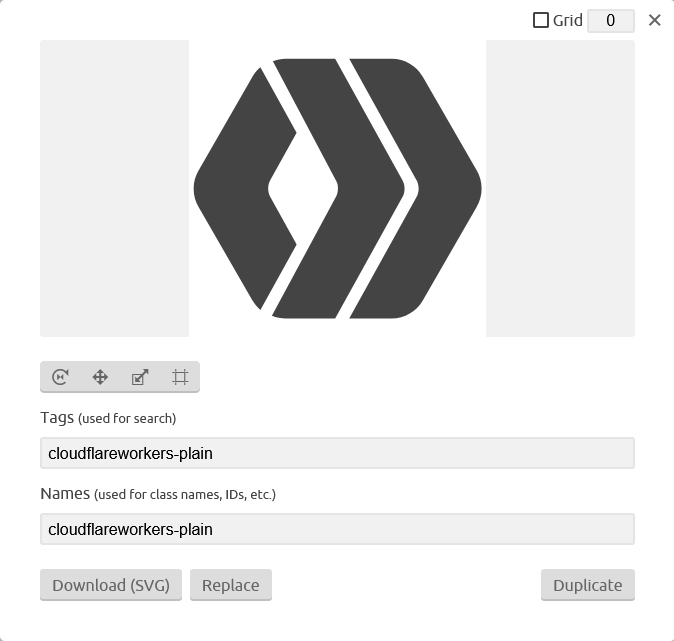Click the Names input field
The width and height of the screenshot is (674, 641).
click(x=337, y=529)
